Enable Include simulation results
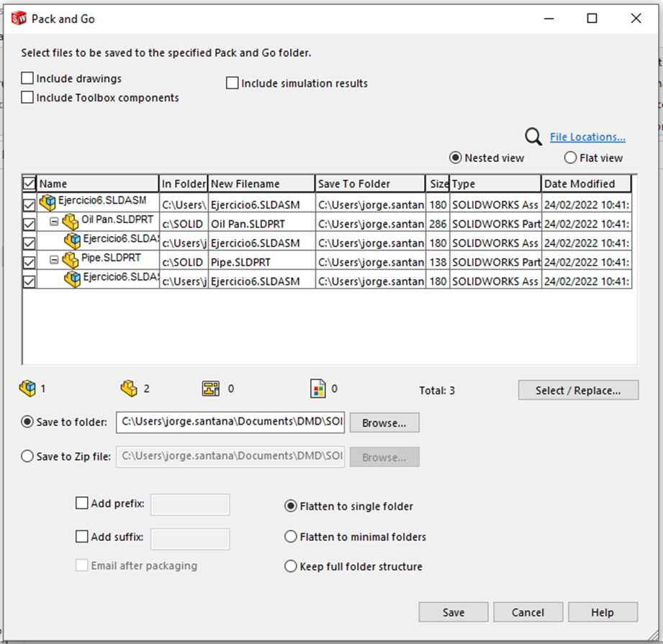 pos(232,83)
